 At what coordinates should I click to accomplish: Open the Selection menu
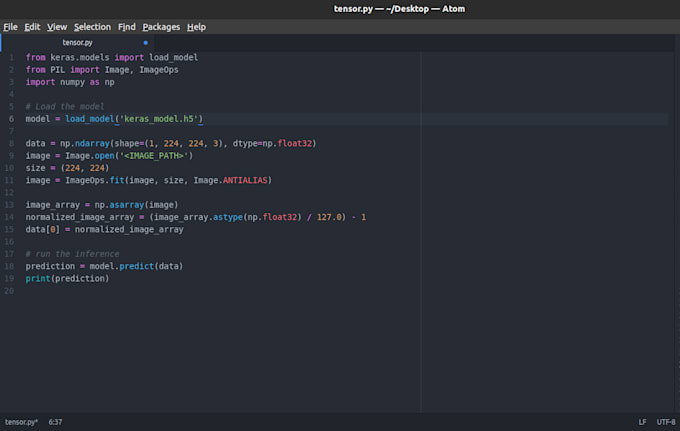coord(92,26)
